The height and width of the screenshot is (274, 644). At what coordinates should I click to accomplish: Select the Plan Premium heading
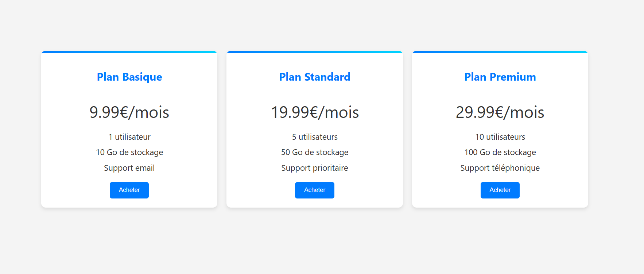click(500, 77)
